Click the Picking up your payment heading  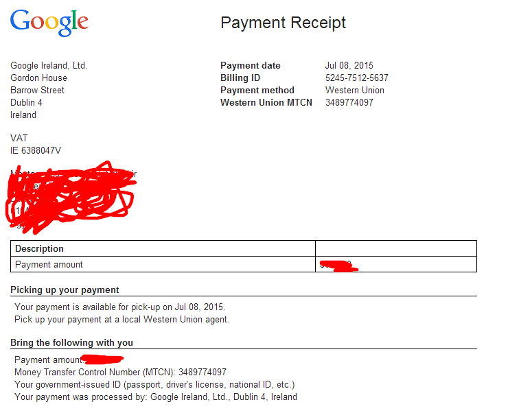point(65,290)
